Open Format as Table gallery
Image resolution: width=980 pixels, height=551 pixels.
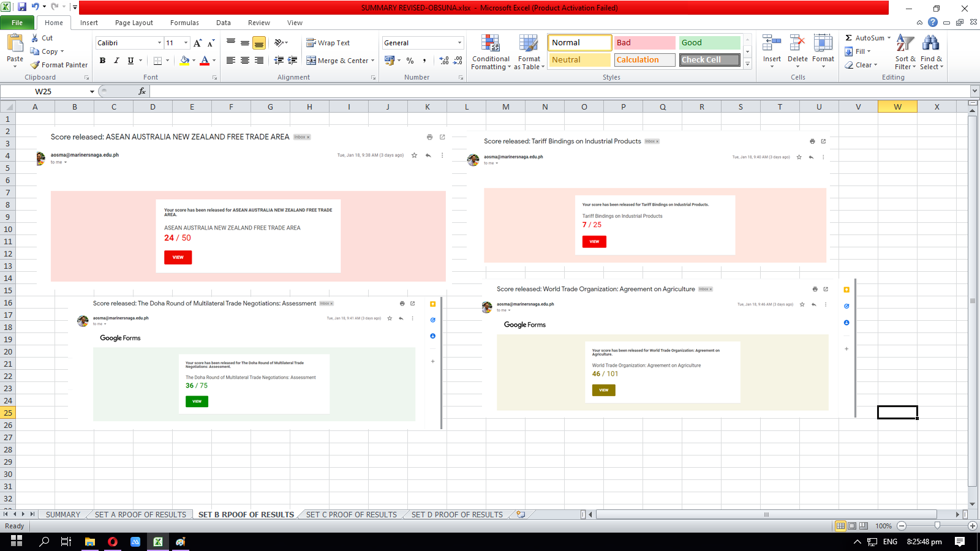tap(529, 52)
